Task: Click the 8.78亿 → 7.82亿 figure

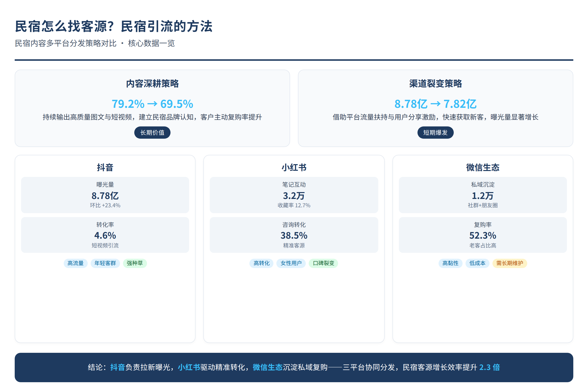Action: click(x=436, y=104)
